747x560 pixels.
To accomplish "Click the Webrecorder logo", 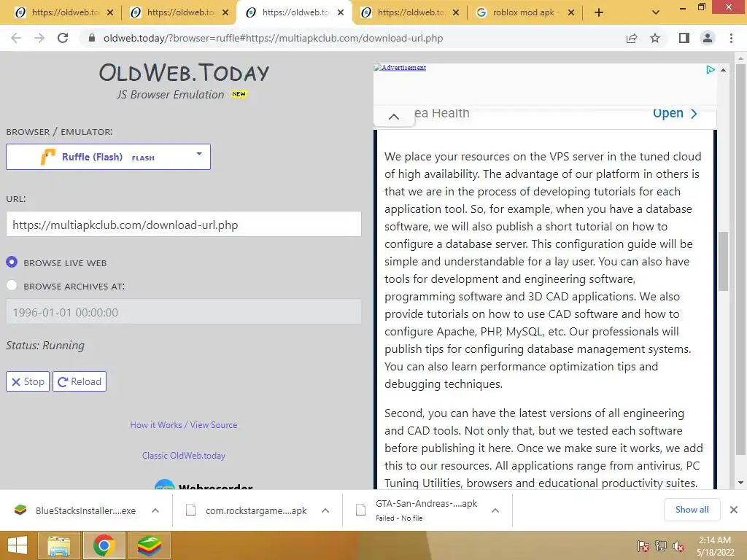I will [204, 485].
